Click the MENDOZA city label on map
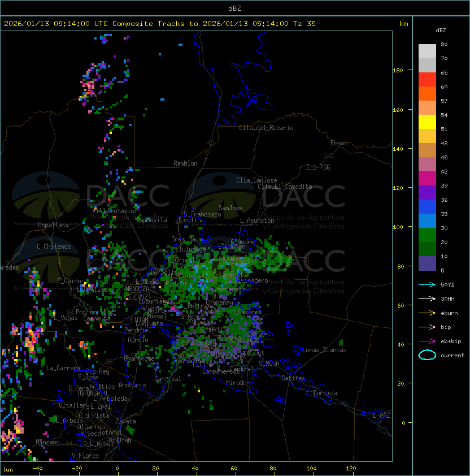The height and width of the screenshot is (476, 470). coord(137,289)
